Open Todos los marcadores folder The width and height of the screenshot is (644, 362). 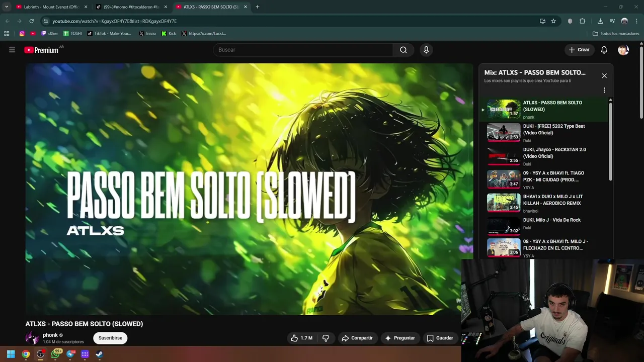(616, 34)
